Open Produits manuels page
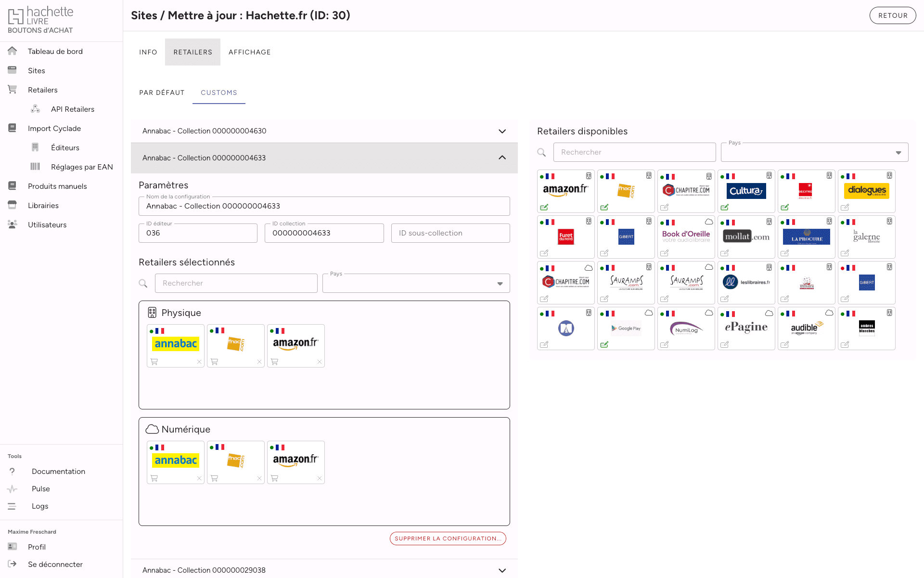 point(57,186)
